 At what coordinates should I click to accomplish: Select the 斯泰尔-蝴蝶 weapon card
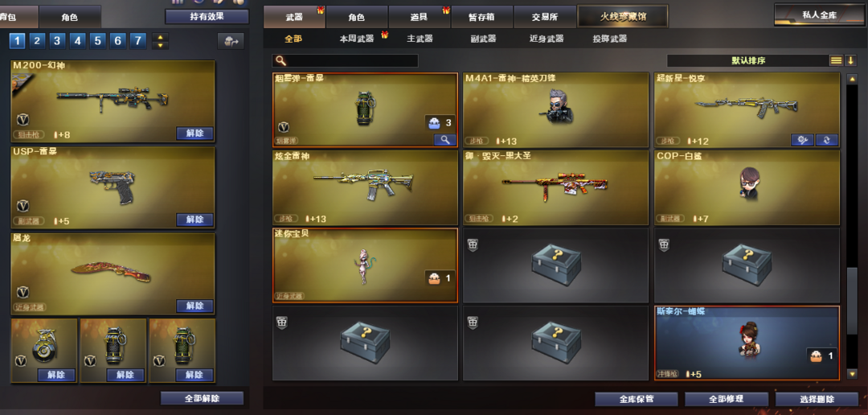[747, 343]
